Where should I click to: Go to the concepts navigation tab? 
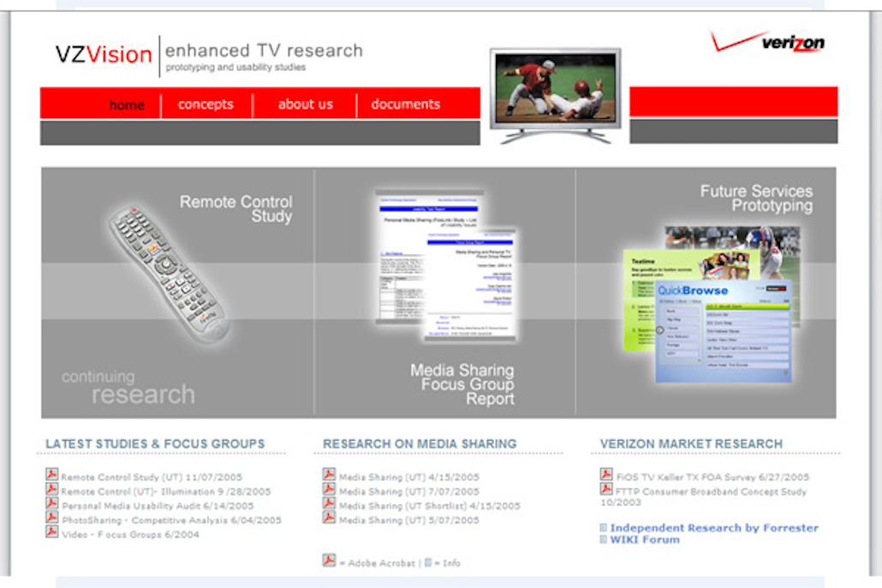pos(206,104)
